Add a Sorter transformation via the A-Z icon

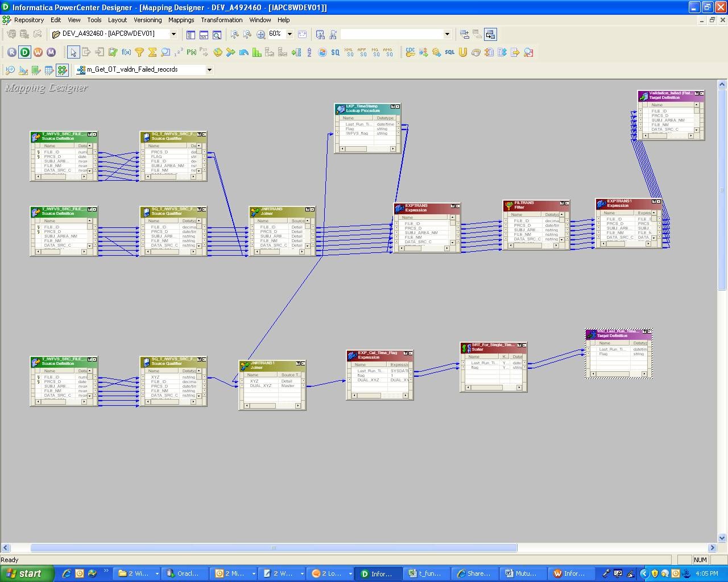tap(309, 52)
